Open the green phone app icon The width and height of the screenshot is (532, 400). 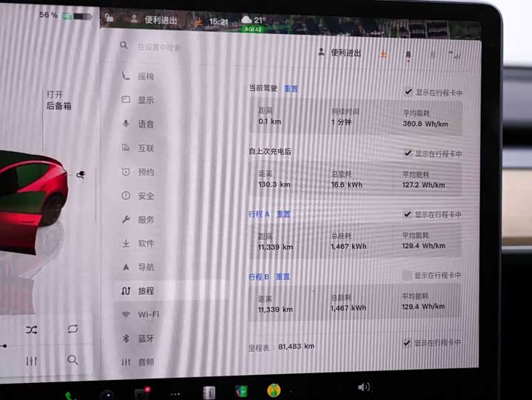tap(70, 396)
